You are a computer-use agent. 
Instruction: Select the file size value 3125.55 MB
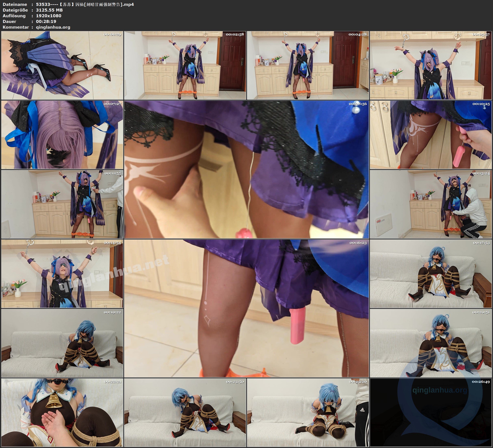pos(49,10)
